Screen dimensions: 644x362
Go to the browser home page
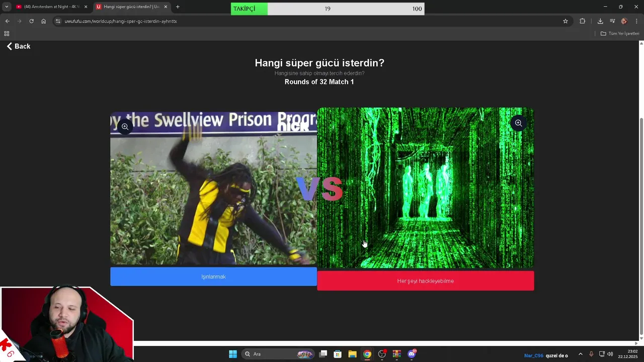[44, 21]
